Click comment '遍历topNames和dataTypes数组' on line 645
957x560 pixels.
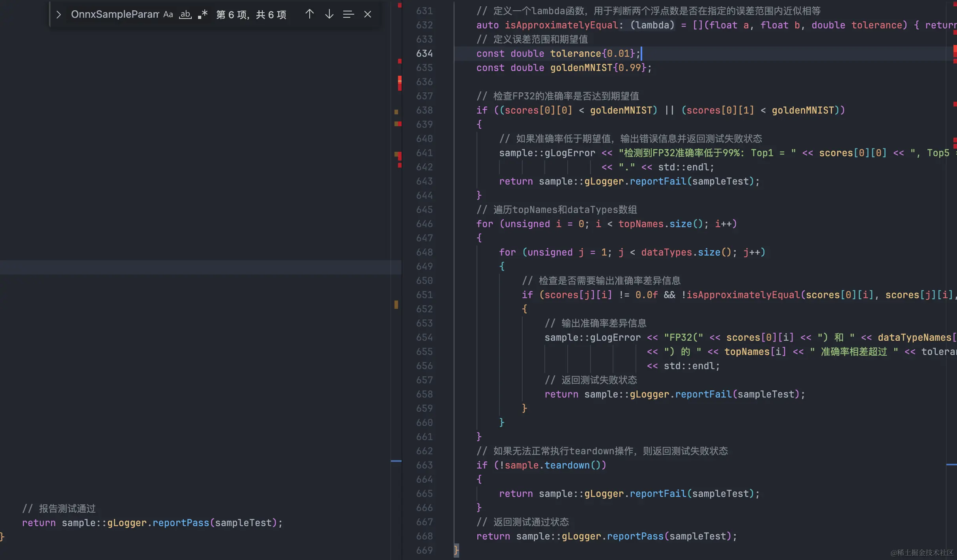pos(565,209)
